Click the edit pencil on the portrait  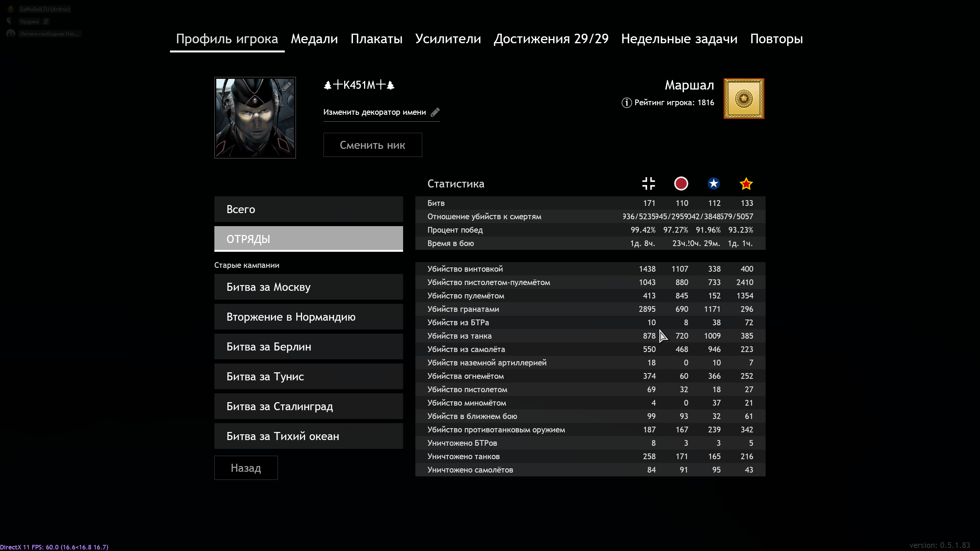(287, 86)
